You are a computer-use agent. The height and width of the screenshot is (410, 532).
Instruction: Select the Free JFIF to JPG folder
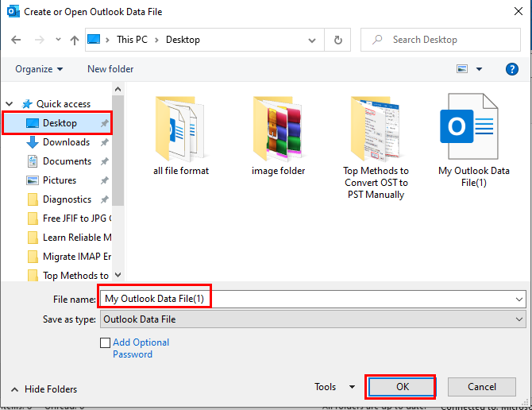click(x=69, y=219)
